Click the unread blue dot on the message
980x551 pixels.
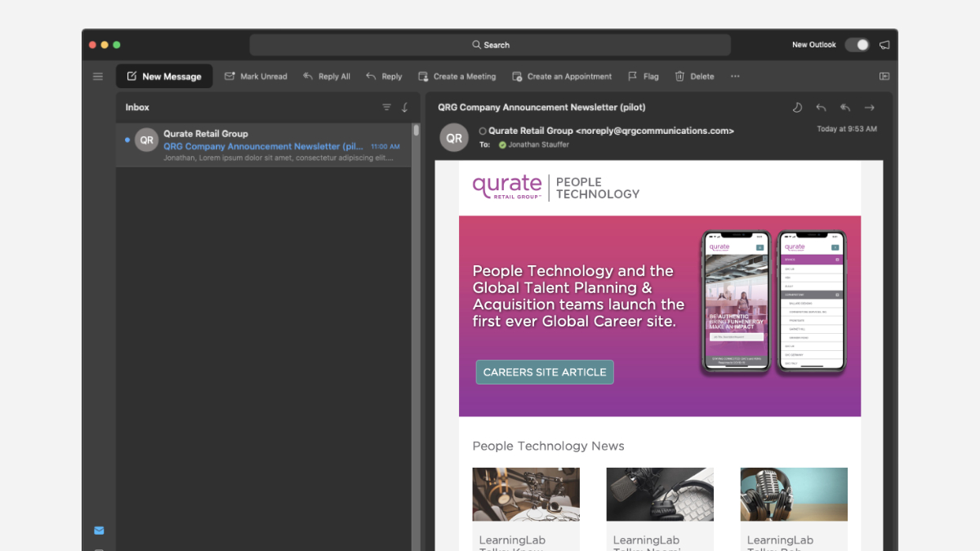(127, 140)
